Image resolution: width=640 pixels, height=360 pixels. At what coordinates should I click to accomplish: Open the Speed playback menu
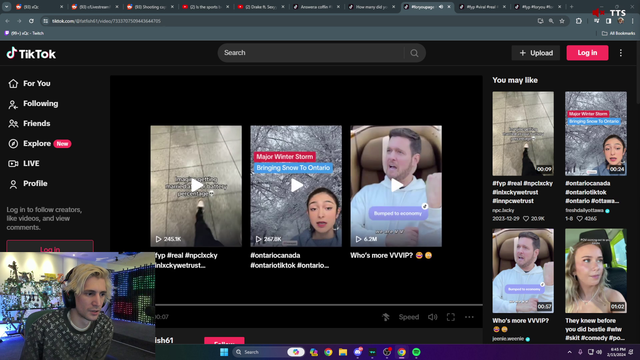(409, 317)
